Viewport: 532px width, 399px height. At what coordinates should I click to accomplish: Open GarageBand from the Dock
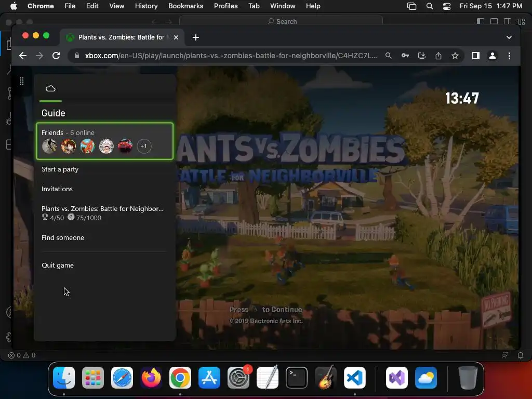pyautogui.click(x=326, y=378)
